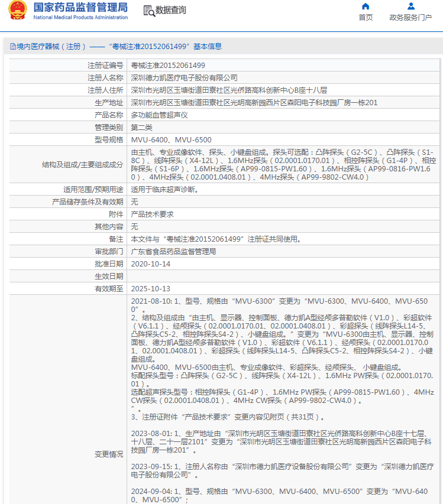
Task: Click the 生效日期 label
Action: pyautogui.click(x=109, y=277)
